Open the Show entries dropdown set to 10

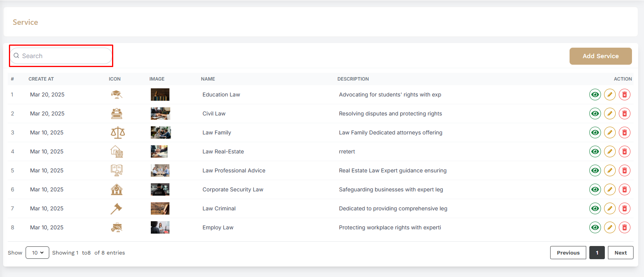[37, 253]
